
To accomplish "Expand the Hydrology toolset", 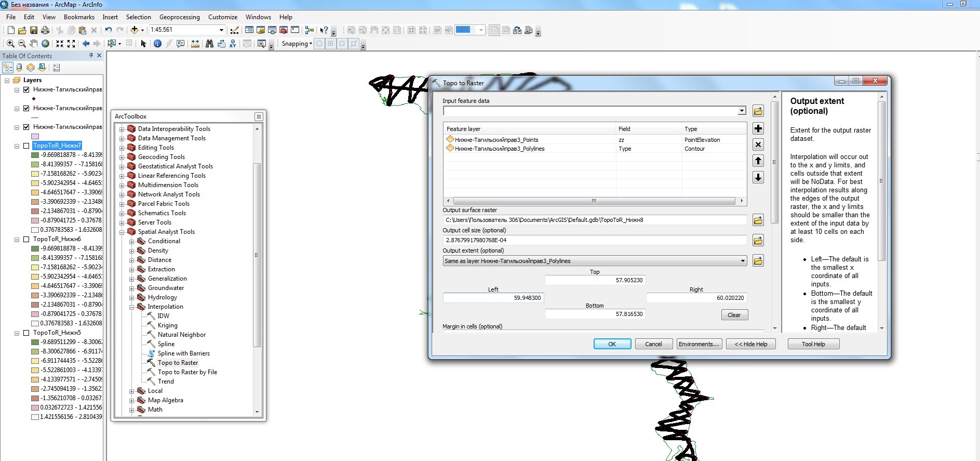I will pos(131,297).
